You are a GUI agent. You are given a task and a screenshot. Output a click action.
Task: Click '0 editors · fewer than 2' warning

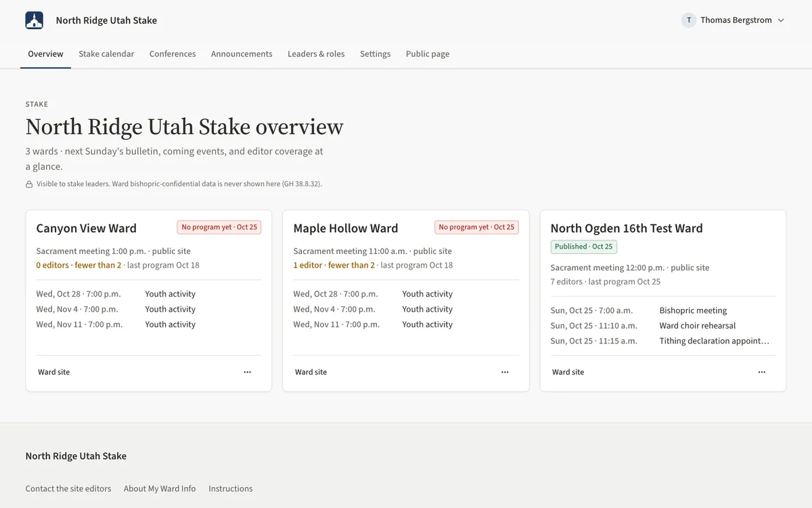pyautogui.click(x=78, y=265)
